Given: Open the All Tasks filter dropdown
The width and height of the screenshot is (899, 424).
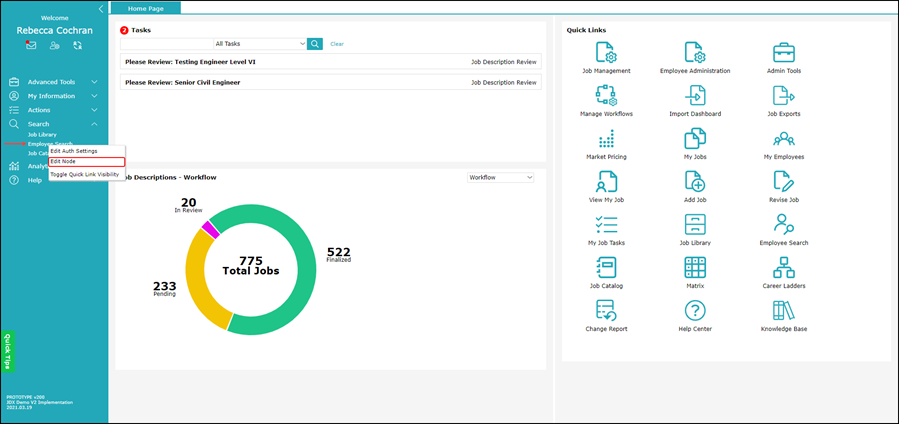Looking at the screenshot, I should [x=260, y=44].
